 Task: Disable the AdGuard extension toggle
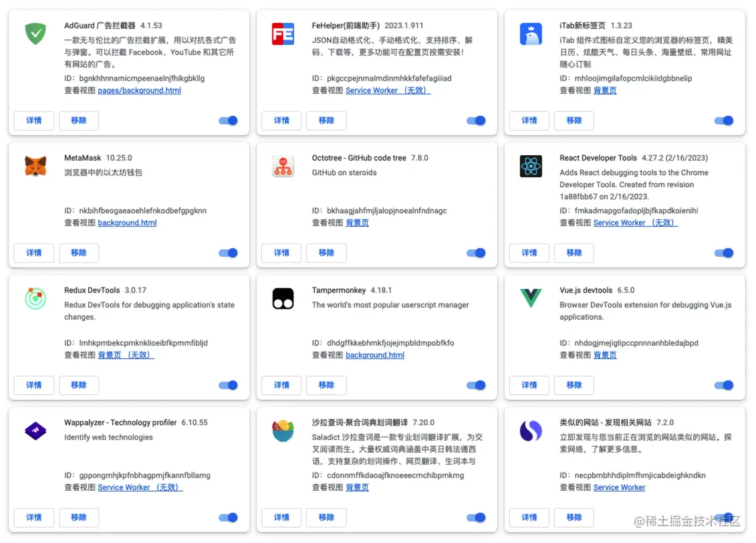click(228, 120)
